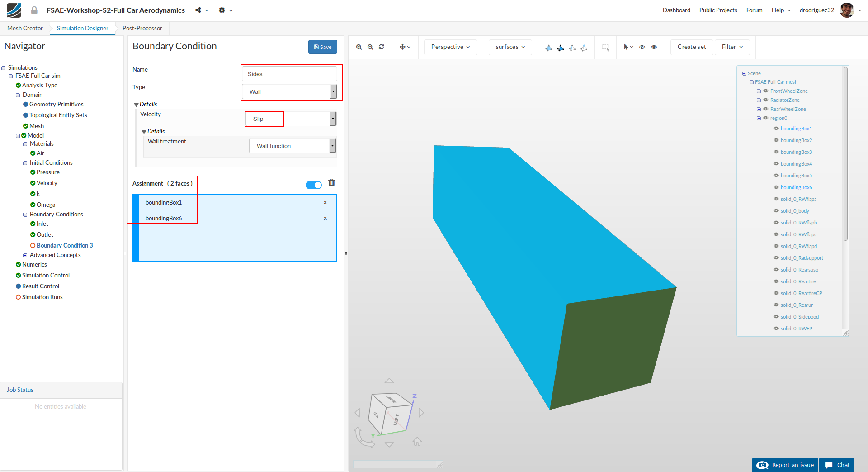The height and width of the screenshot is (472, 868).
Task: Go to the Dashboard
Action: 676,10
